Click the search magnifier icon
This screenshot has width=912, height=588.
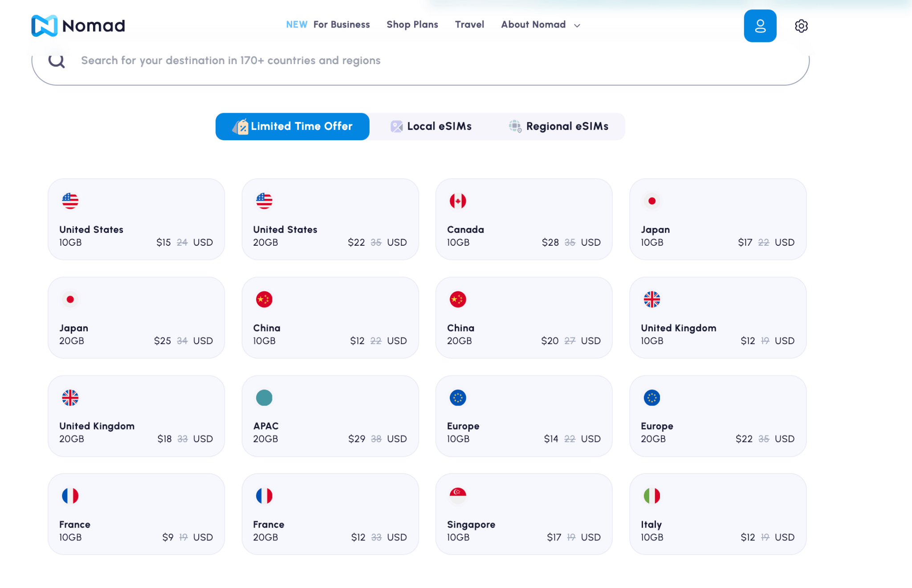coord(57,61)
